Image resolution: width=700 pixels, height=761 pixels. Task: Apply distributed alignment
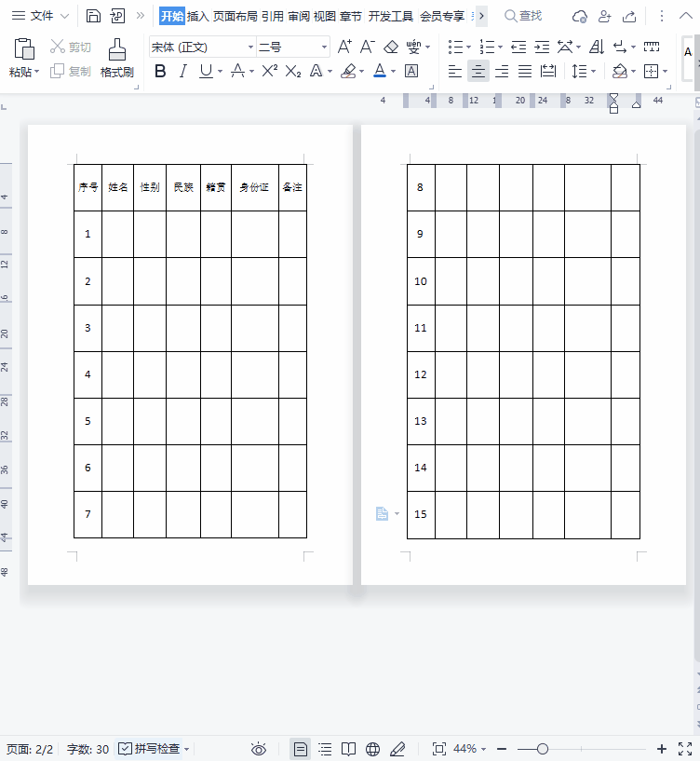click(x=548, y=72)
